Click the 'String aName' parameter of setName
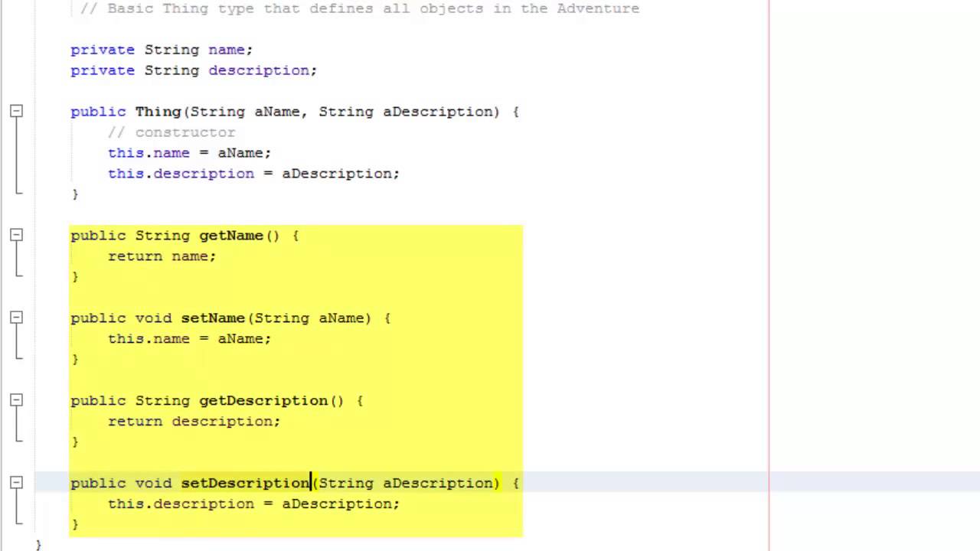Image resolution: width=980 pixels, height=551 pixels. tap(309, 318)
